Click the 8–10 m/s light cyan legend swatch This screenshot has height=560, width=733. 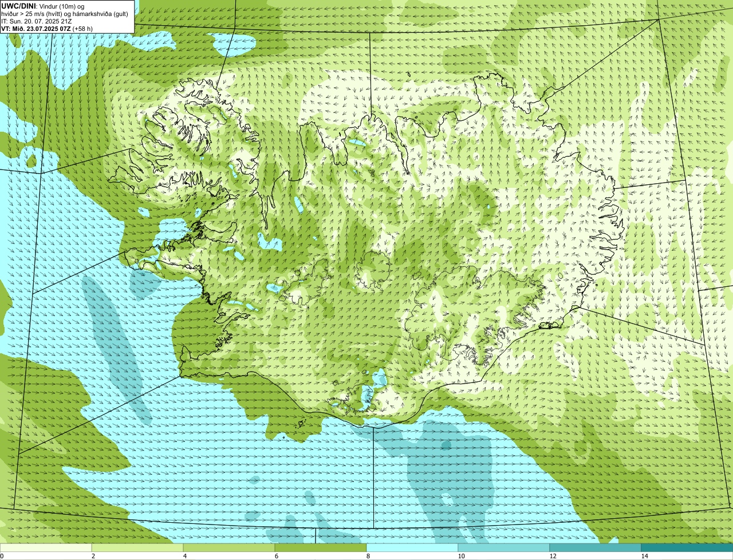point(412,547)
